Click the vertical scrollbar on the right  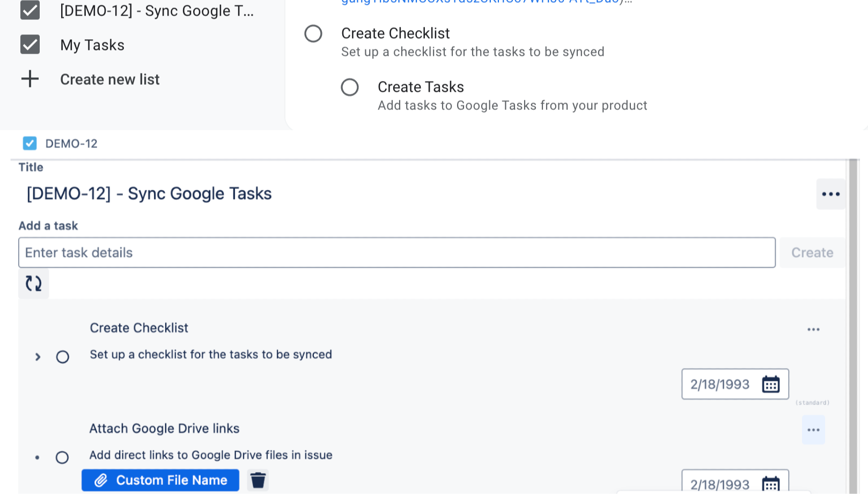pos(853,322)
